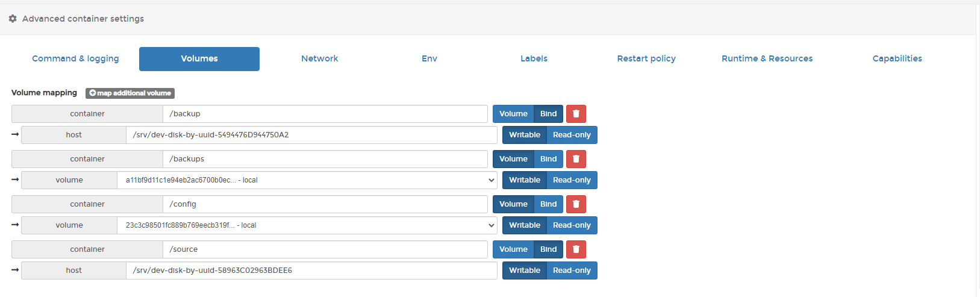Set /backups mapping type to Bind
This screenshot has width=980, height=297.
coord(548,159)
